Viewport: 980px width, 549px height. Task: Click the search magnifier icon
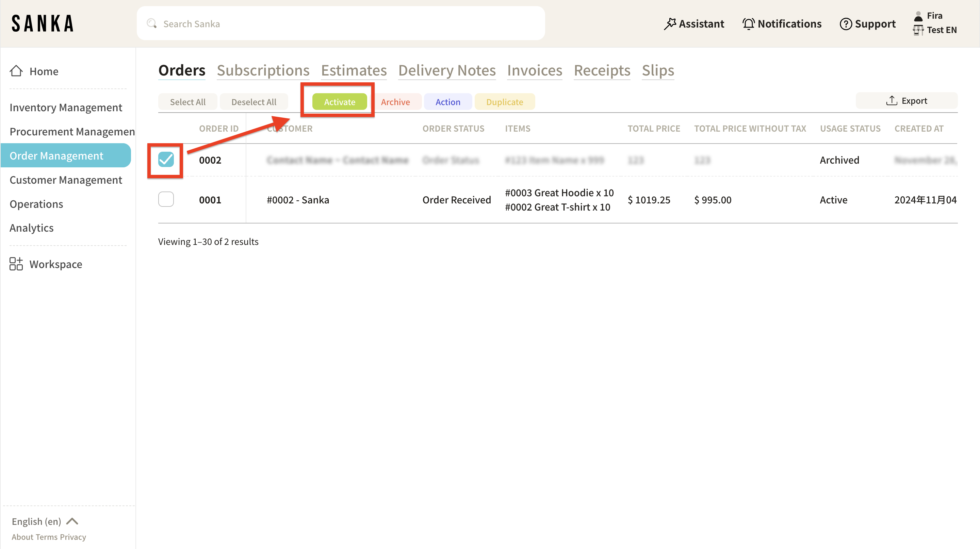151,23
